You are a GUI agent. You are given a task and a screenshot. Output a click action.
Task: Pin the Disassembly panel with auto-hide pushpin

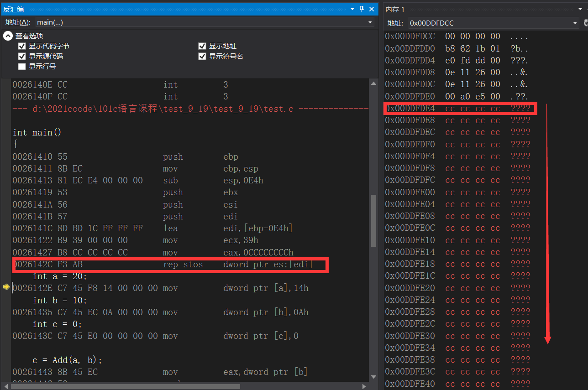[x=362, y=9]
